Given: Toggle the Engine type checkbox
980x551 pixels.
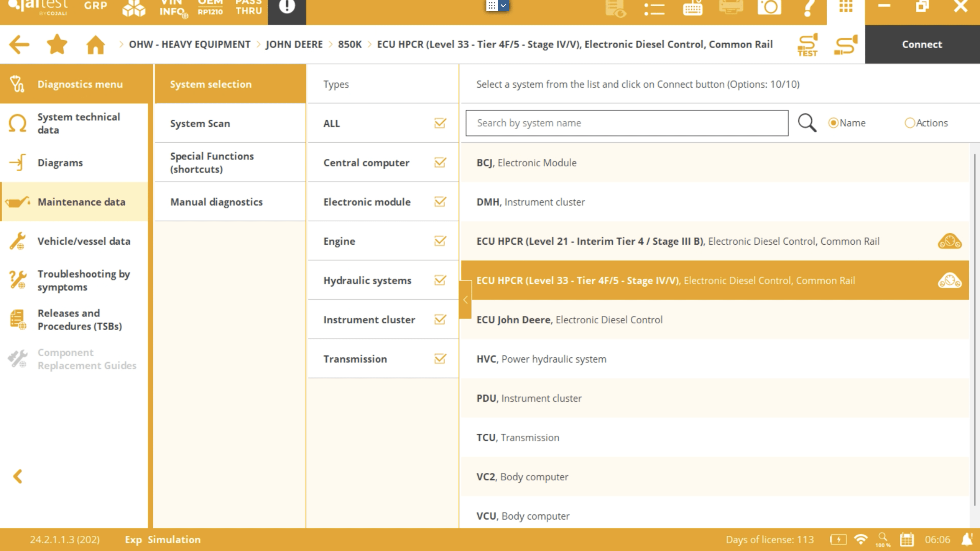Looking at the screenshot, I should [x=440, y=241].
